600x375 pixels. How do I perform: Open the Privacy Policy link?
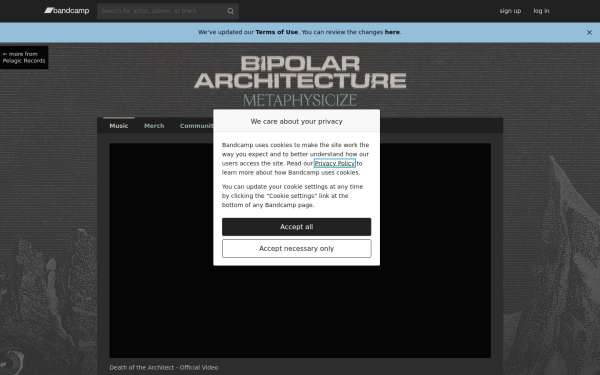coord(334,163)
